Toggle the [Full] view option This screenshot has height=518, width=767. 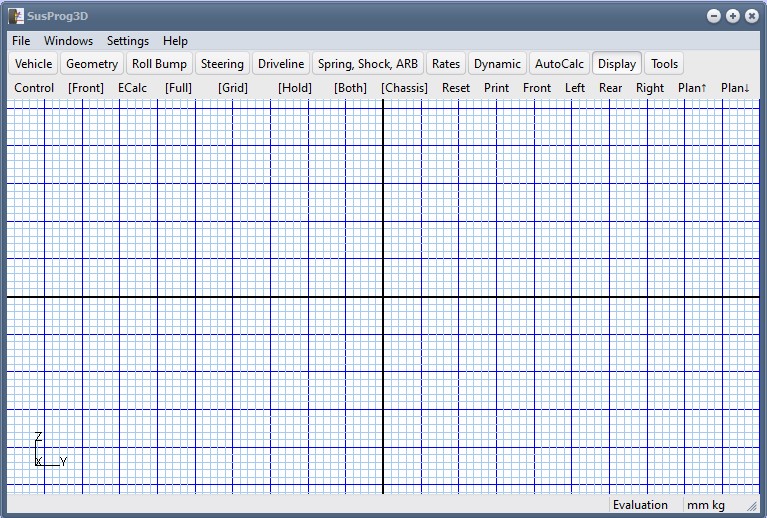(x=178, y=88)
